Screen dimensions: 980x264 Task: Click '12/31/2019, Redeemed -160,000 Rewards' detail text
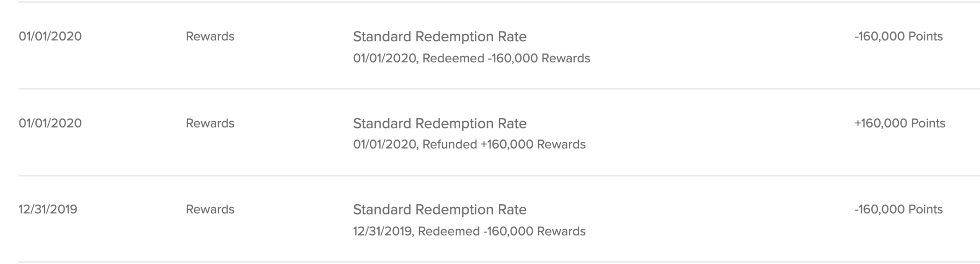(x=469, y=231)
